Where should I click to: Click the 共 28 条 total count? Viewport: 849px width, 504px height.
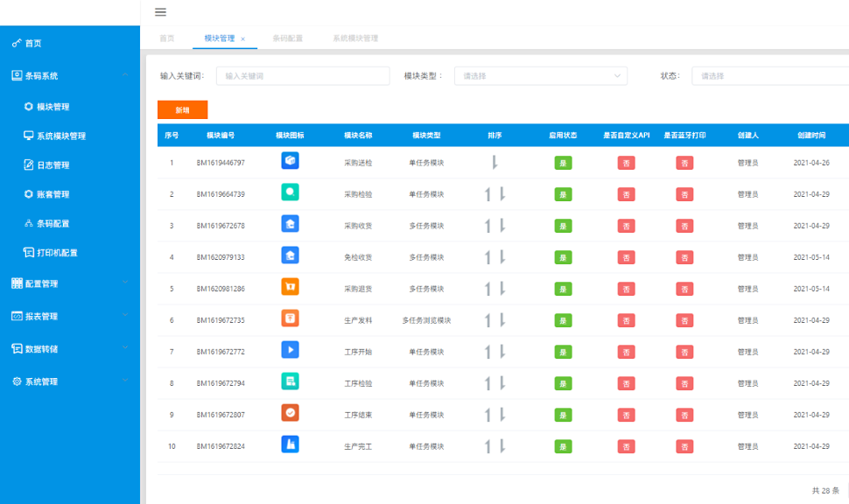click(825, 491)
